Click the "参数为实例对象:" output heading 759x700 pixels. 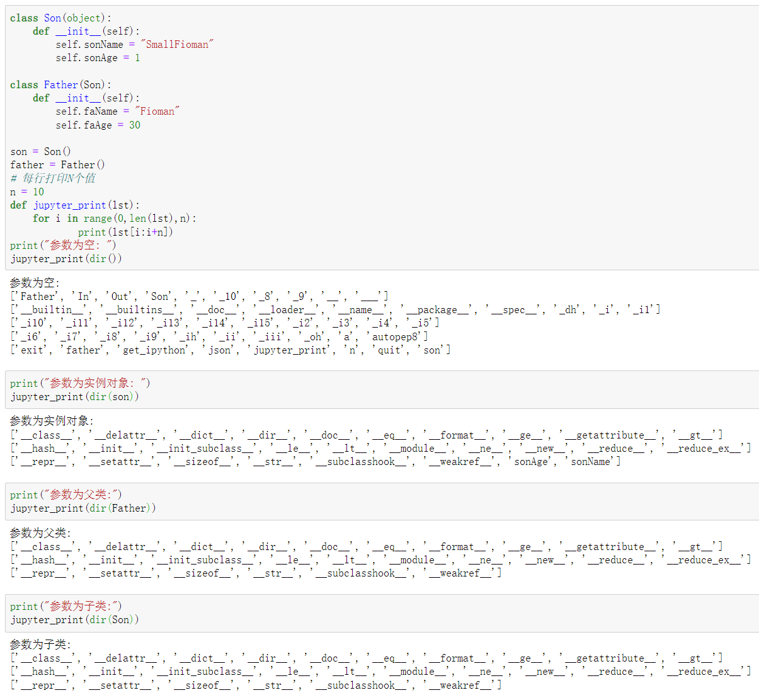point(52,421)
